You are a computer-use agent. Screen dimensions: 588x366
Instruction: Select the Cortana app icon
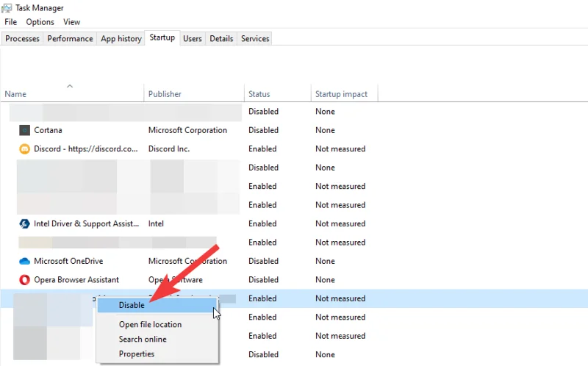(x=24, y=130)
